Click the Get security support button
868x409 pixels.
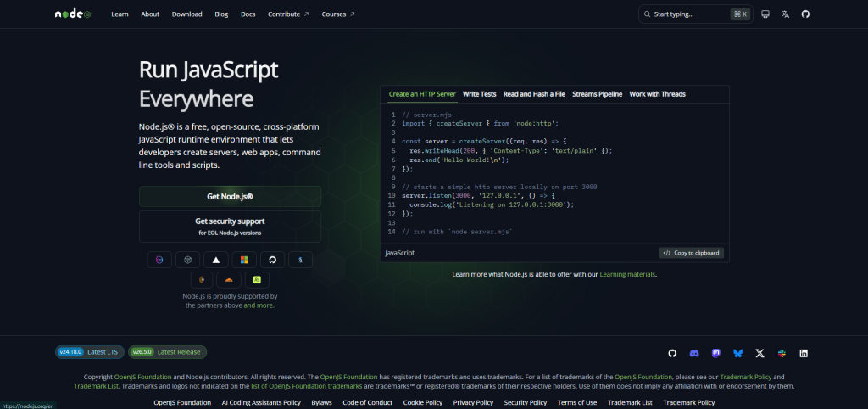click(230, 226)
